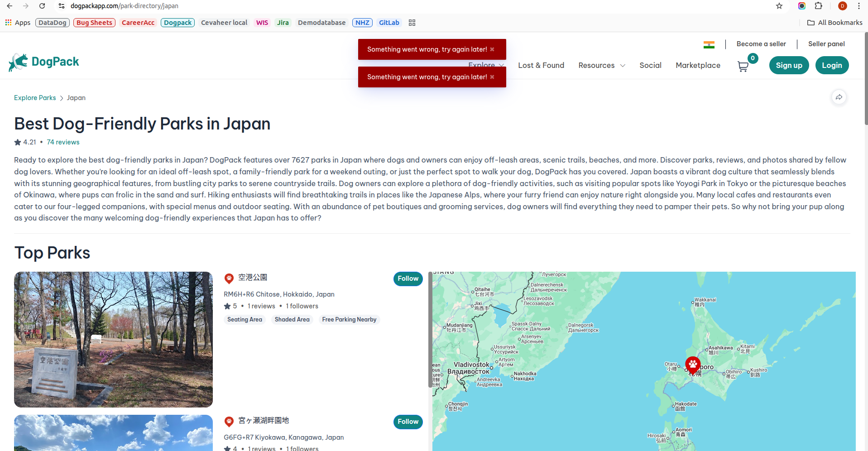Viewport: 868px width, 451px height.
Task: Open the browser extensions puzzle icon
Action: [818, 6]
